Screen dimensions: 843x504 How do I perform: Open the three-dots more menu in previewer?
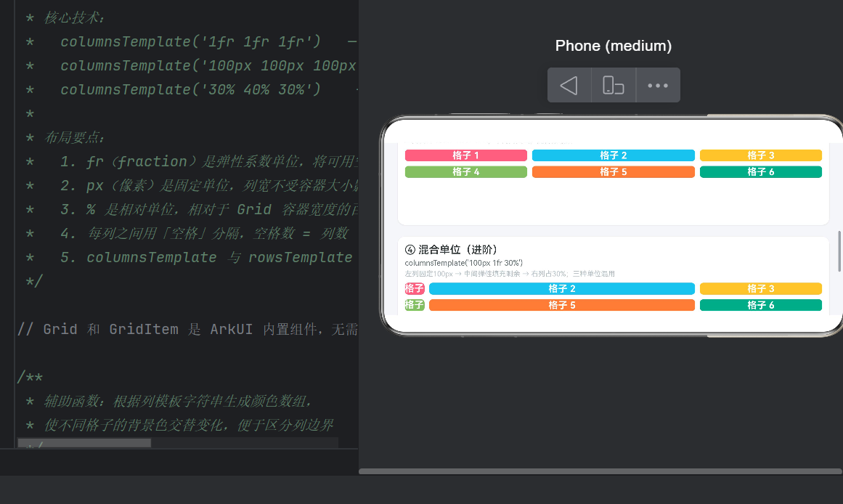658,86
